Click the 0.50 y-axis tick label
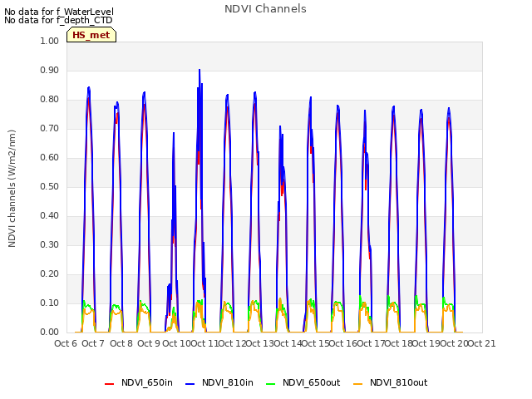 (50, 186)
